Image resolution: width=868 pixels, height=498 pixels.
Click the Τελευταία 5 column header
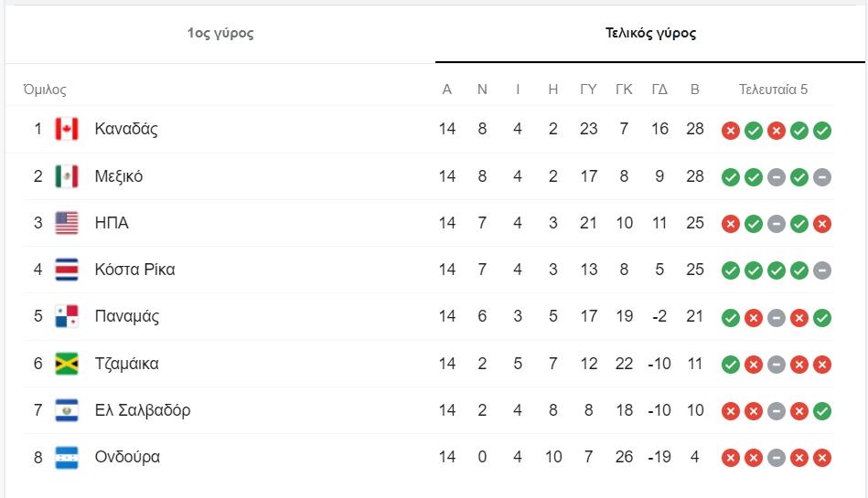pos(773,90)
